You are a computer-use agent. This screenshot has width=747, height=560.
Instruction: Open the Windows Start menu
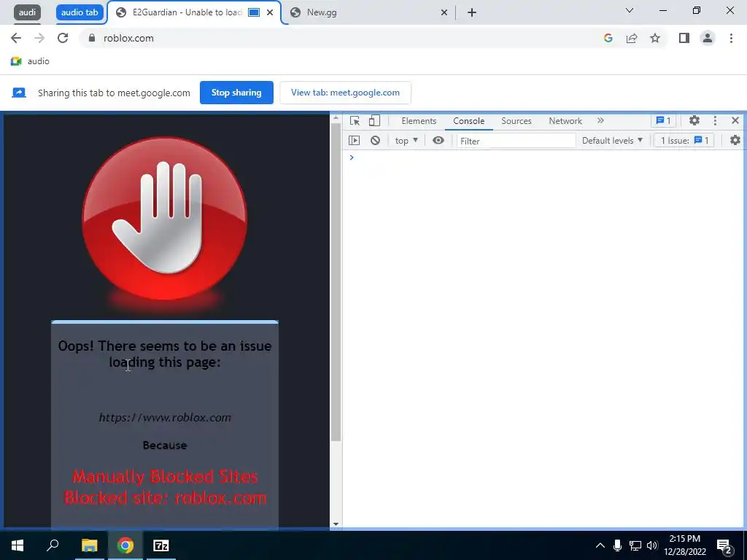coord(18,545)
